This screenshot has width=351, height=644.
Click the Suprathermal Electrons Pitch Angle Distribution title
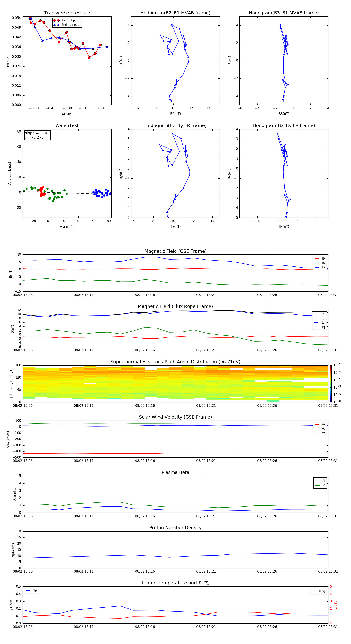coord(175,362)
